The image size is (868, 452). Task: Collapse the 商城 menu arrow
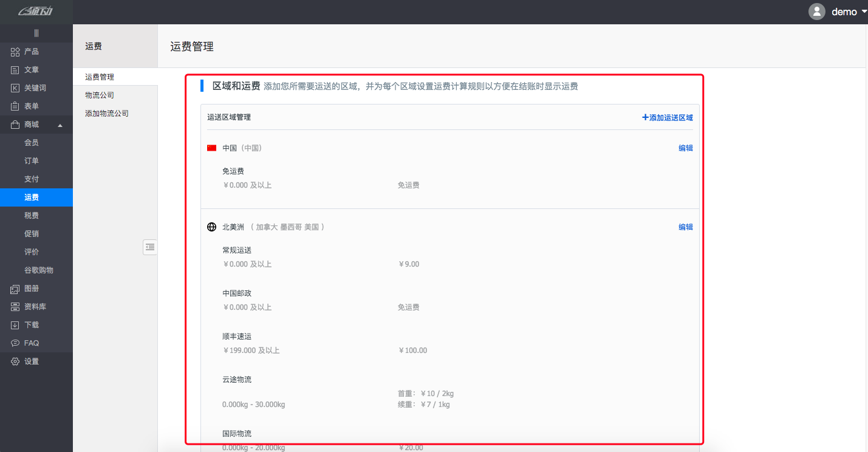tap(60, 125)
